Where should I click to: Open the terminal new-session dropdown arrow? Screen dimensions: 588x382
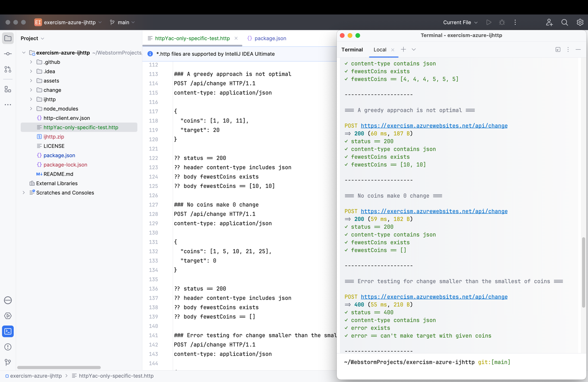414,49
